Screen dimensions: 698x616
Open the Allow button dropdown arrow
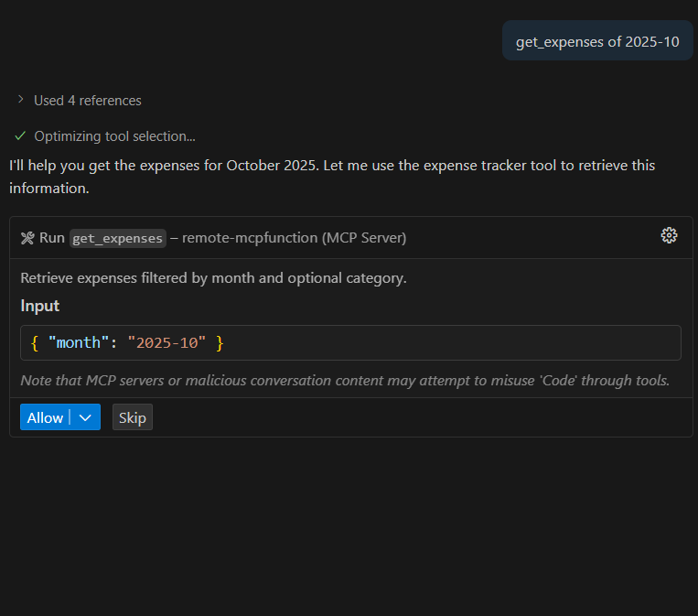(86, 417)
